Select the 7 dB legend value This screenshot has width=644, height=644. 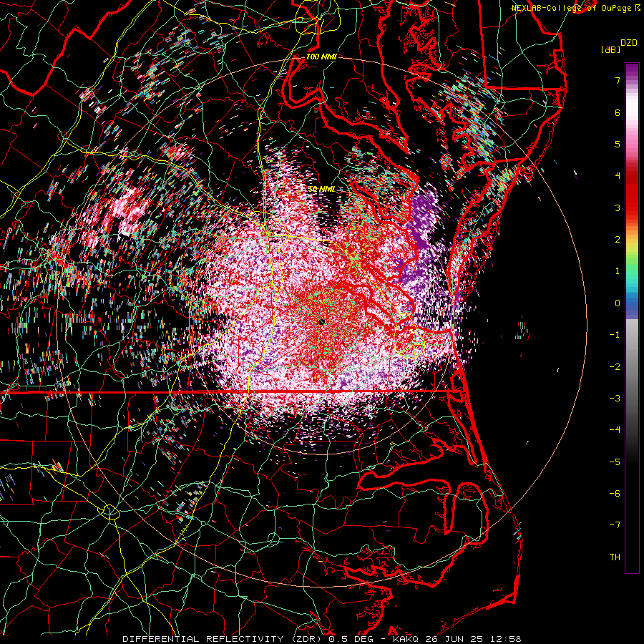point(618,80)
